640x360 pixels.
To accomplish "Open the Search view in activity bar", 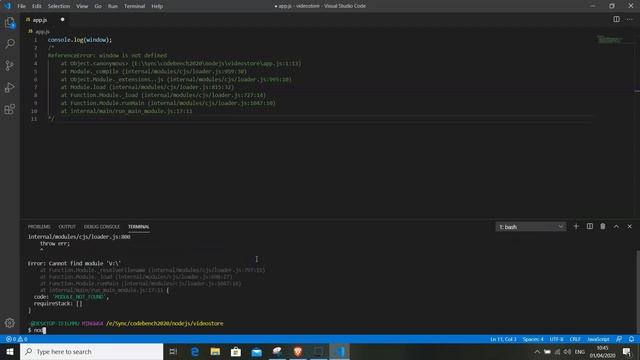I will [10, 44].
